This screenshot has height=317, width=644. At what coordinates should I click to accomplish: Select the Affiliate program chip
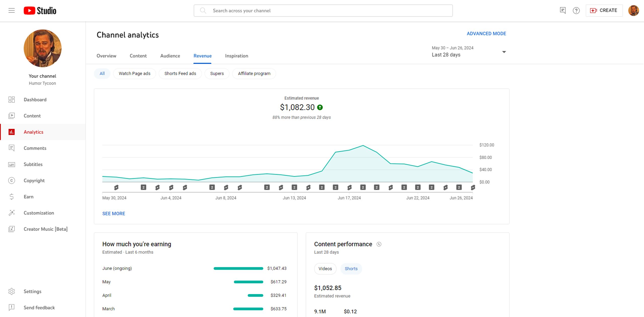pos(254,74)
